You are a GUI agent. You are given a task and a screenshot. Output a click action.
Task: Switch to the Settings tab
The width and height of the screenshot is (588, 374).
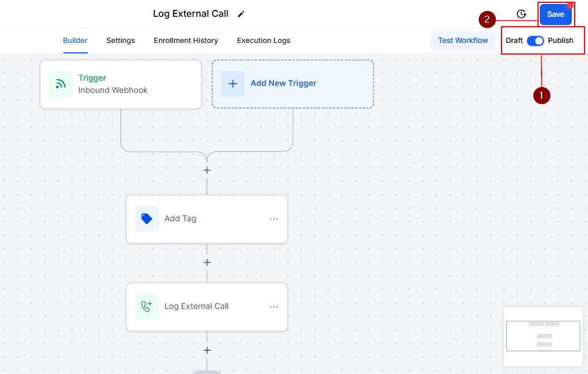point(121,41)
